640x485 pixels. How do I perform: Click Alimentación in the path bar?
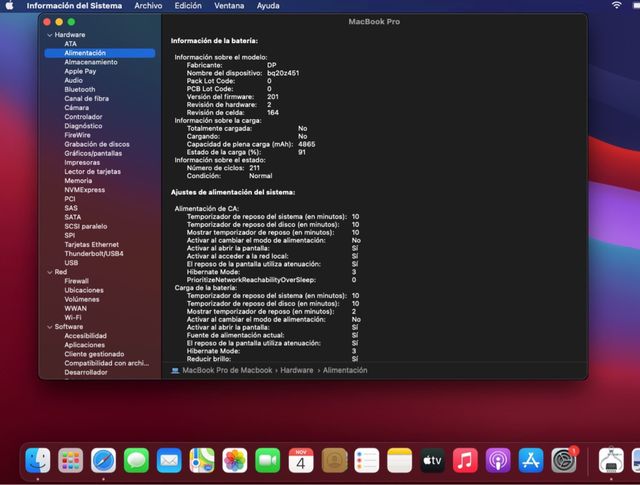(345, 370)
